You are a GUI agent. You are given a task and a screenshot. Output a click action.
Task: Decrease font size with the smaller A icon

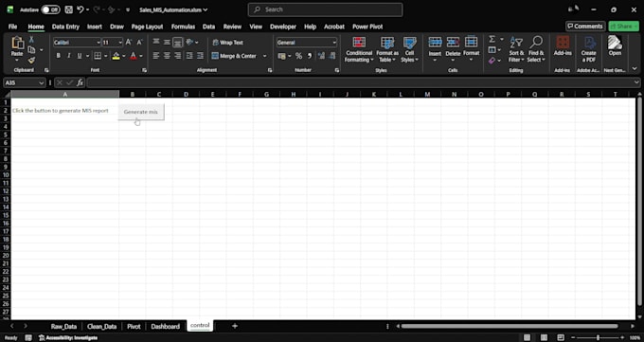pos(139,43)
